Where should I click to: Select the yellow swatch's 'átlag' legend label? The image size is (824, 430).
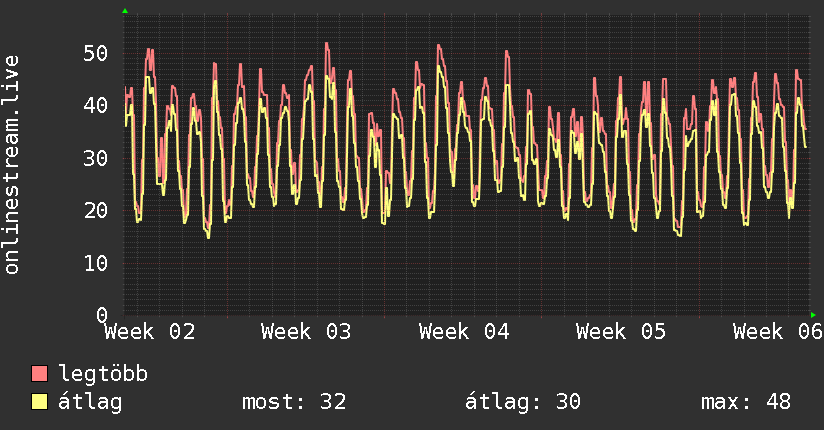[x=90, y=402]
